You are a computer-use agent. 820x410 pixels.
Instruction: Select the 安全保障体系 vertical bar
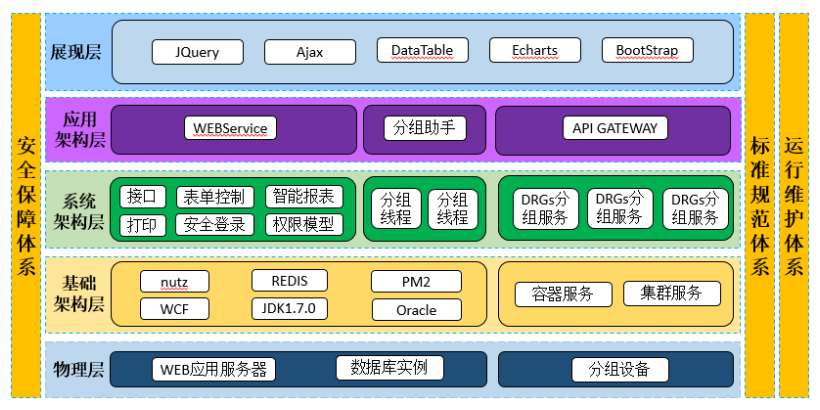coord(26,205)
